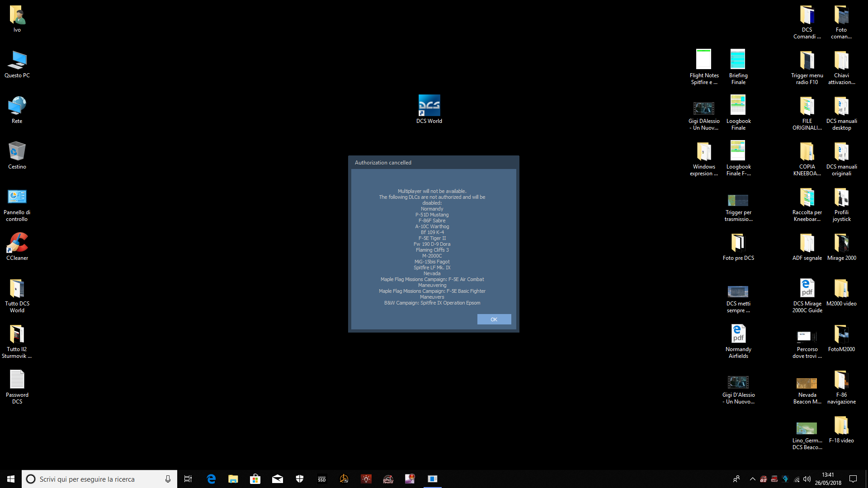The width and height of the screenshot is (868, 488).
Task: Select the Foto pre DCS folder
Action: pos(738,247)
